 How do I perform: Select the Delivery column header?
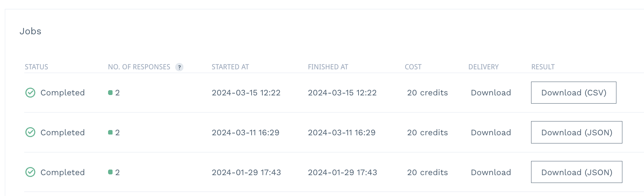pyautogui.click(x=483, y=67)
